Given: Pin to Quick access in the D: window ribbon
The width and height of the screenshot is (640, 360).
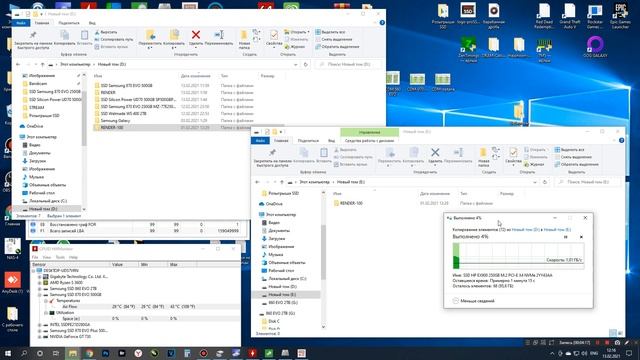Looking at the screenshot, I should 33,39.
